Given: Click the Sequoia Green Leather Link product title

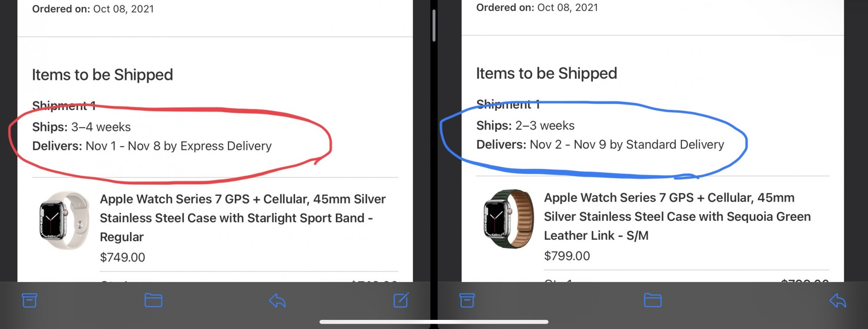Looking at the screenshot, I should 677,216.
